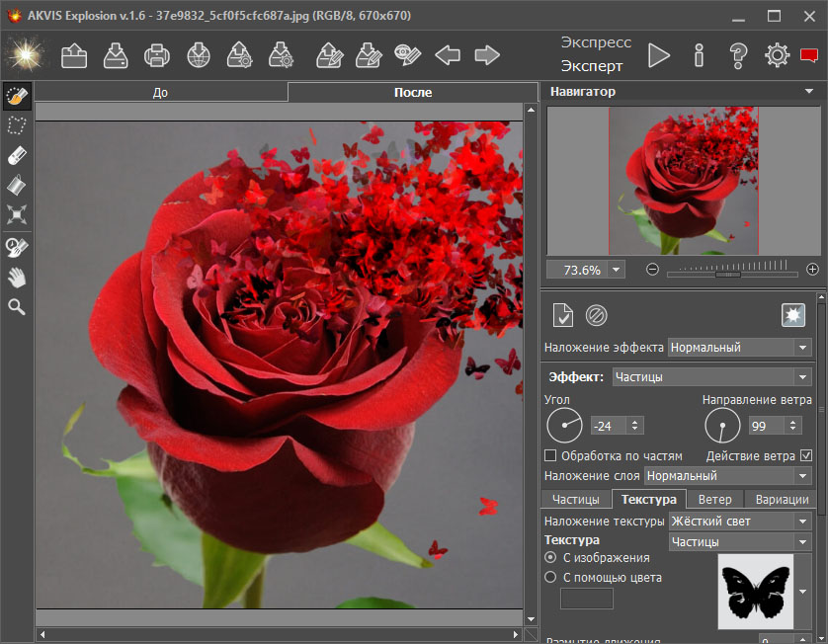Click the explosion effect star icon button
Screen dimensions: 828x644
(x=793, y=315)
